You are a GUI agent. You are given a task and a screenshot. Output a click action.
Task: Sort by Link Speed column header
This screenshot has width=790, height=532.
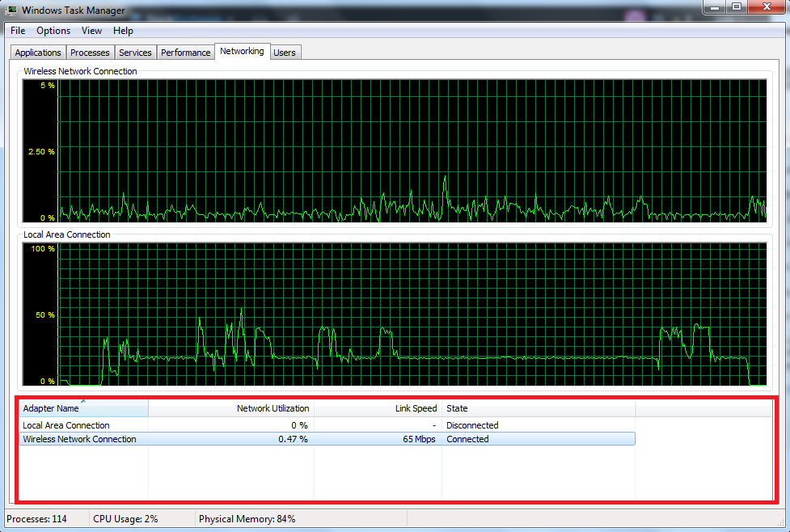tap(378, 408)
